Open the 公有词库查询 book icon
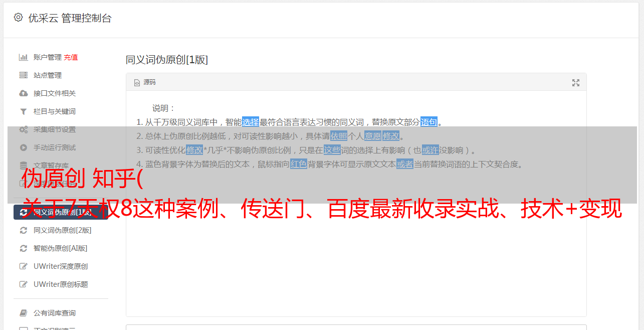This screenshot has width=644, height=330. pos(23,313)
